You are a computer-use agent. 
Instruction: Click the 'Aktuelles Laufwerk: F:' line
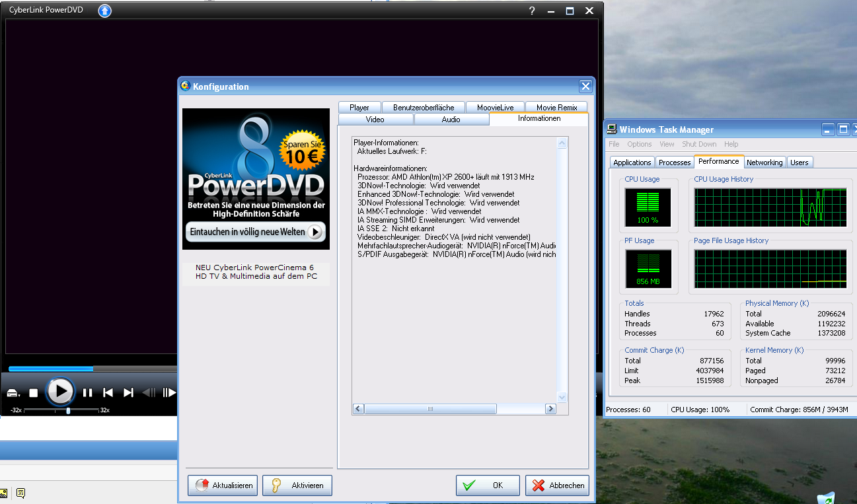[392, 151]
